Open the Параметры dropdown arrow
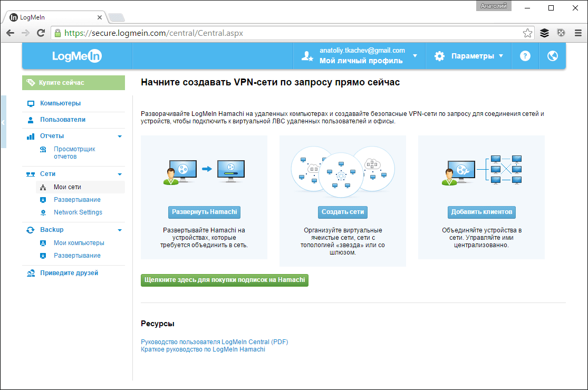Viewport: 588px width, 390px height. point(501,56)
